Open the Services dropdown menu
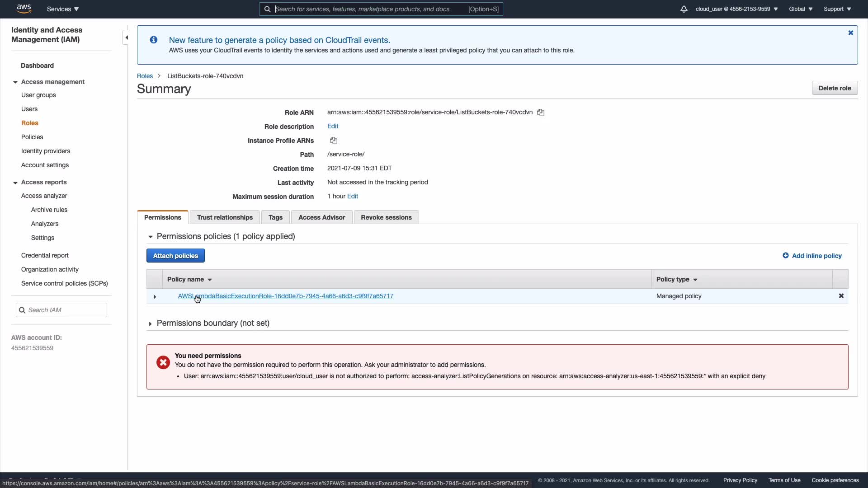The height and width of the screenshot is (488, 868). pos(63,9)
